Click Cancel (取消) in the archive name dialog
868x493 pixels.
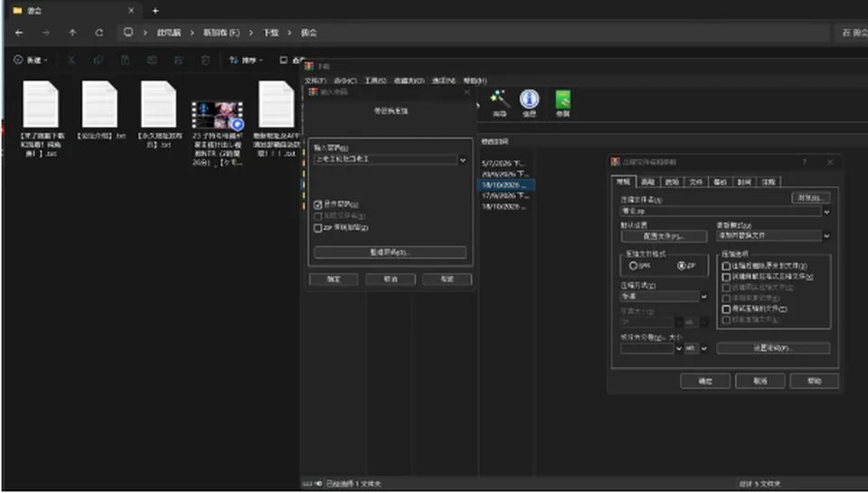(x=760, y=381)
